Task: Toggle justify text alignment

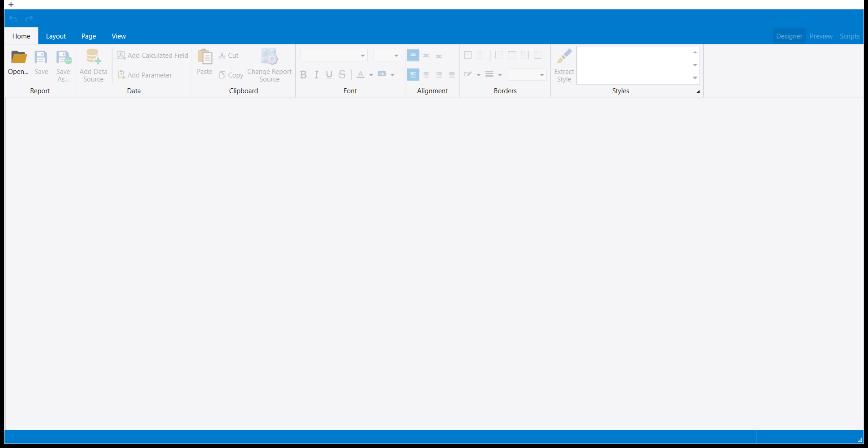Action: pyautogui.click(x=452, y=75)
